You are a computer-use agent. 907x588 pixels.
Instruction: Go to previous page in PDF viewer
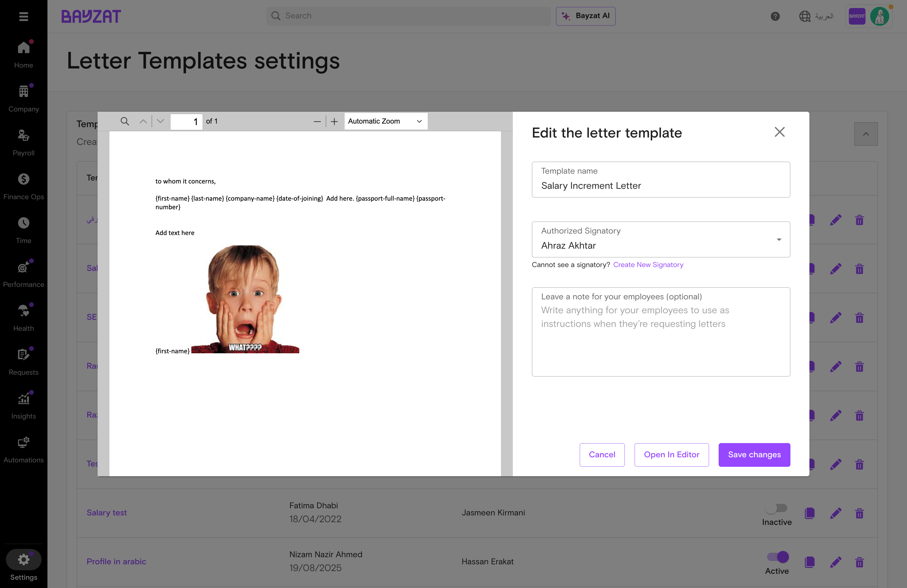143,122
